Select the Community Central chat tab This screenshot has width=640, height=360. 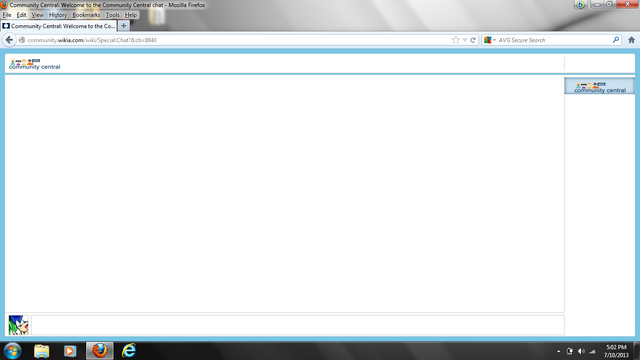tap(59, 26)
